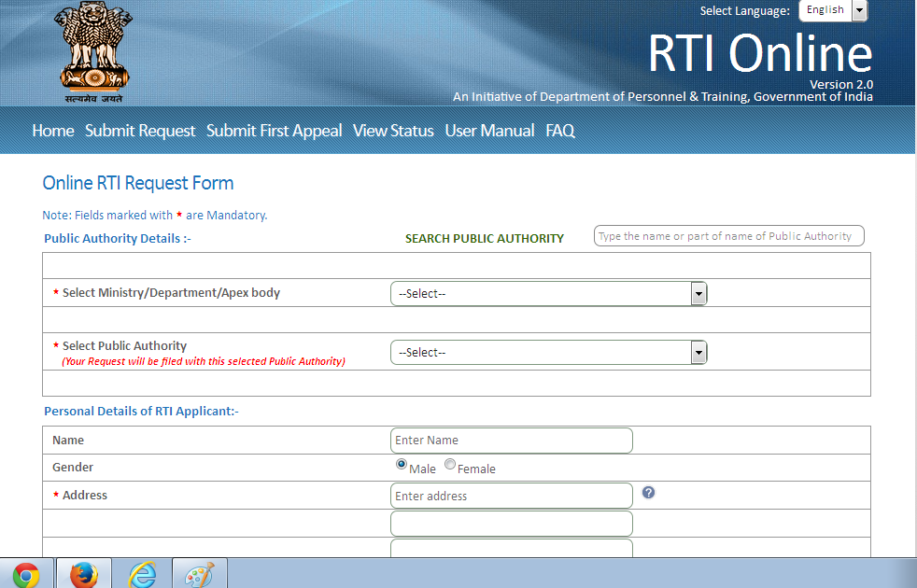Click the Enter address input box
Screen dimensions: 917x588
[511, 496]
